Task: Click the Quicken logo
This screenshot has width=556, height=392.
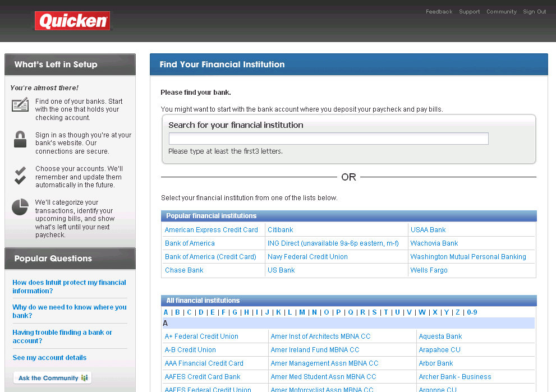Action: [72, 21]
